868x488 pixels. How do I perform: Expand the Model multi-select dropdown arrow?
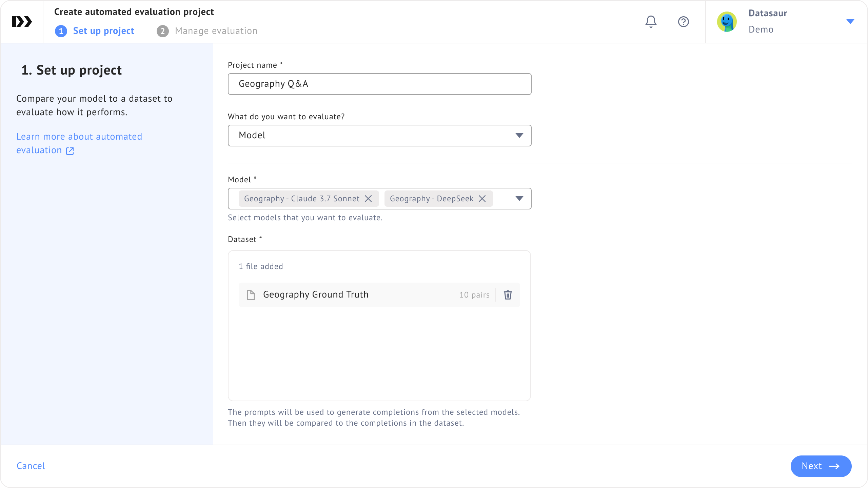(519, 199)
